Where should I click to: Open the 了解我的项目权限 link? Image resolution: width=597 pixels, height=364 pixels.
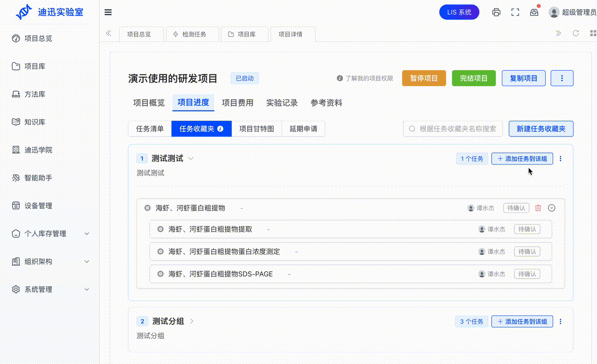coord(369,78)
